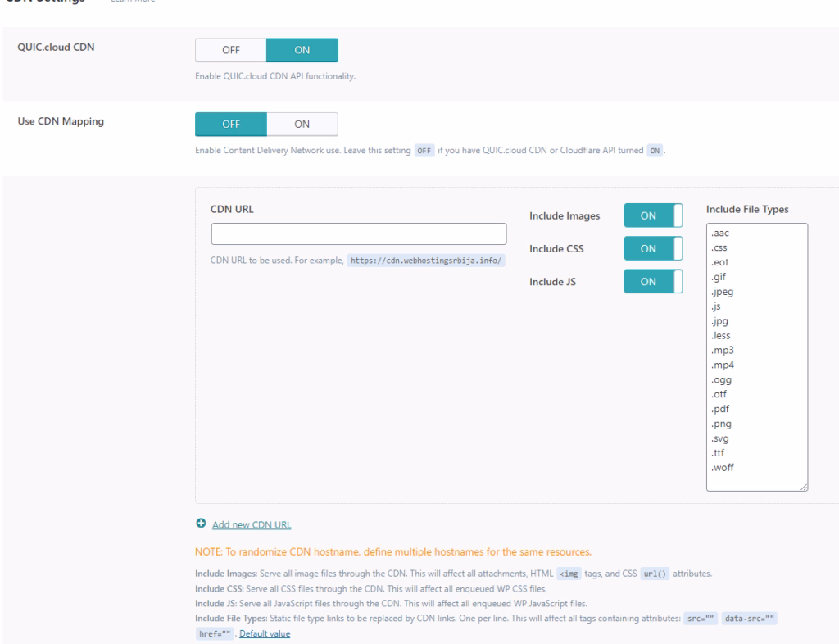This screenshot has height=644, width=839.
Task: Focus the CDN URL input field
Action: [359, 234]
